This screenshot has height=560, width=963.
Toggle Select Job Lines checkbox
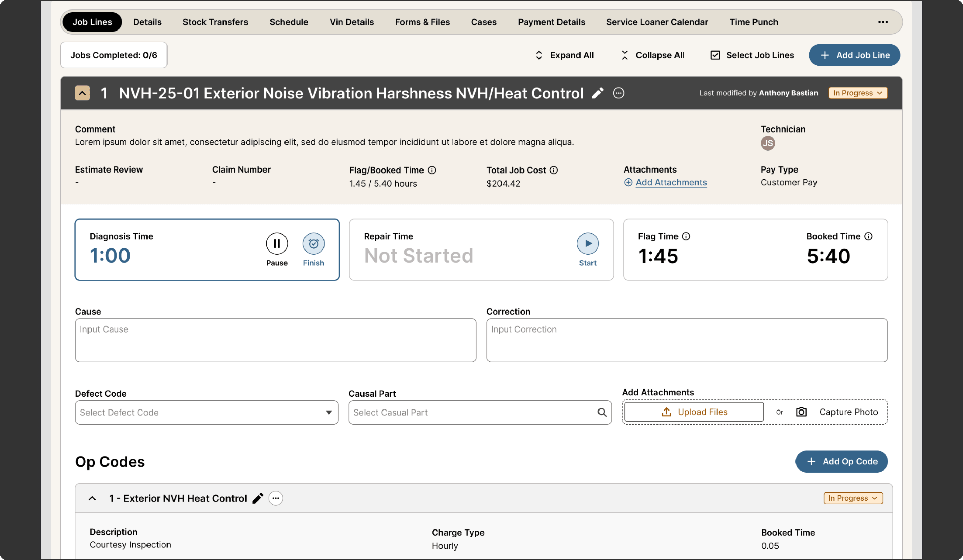point(715,55)
